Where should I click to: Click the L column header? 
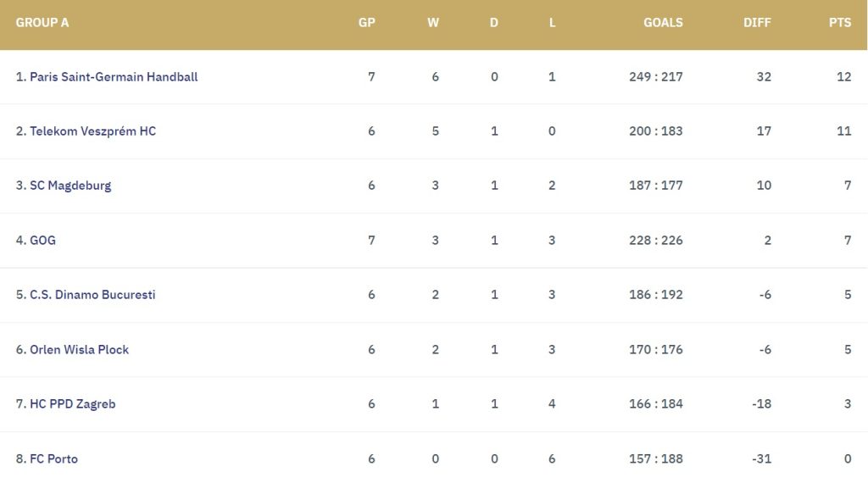point(552,23)
